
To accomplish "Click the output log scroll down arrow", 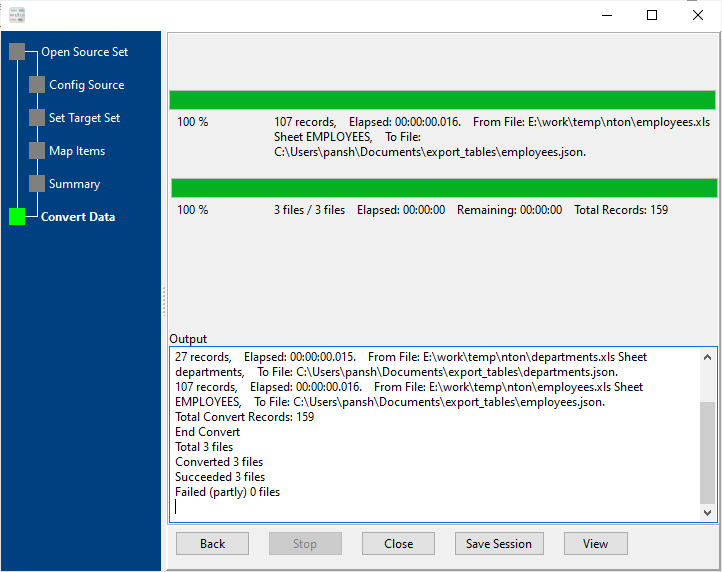I will click(x=708, y=512).
